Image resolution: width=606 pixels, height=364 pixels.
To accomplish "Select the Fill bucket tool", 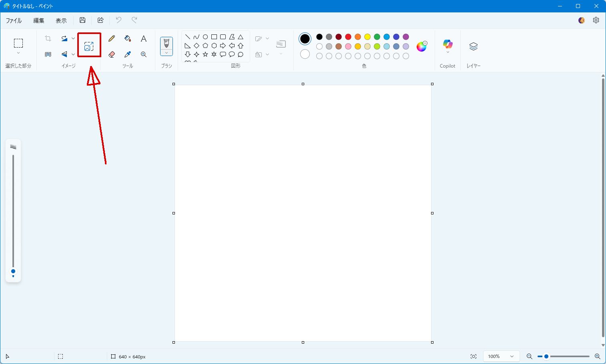I will click(x=128, y=38).
